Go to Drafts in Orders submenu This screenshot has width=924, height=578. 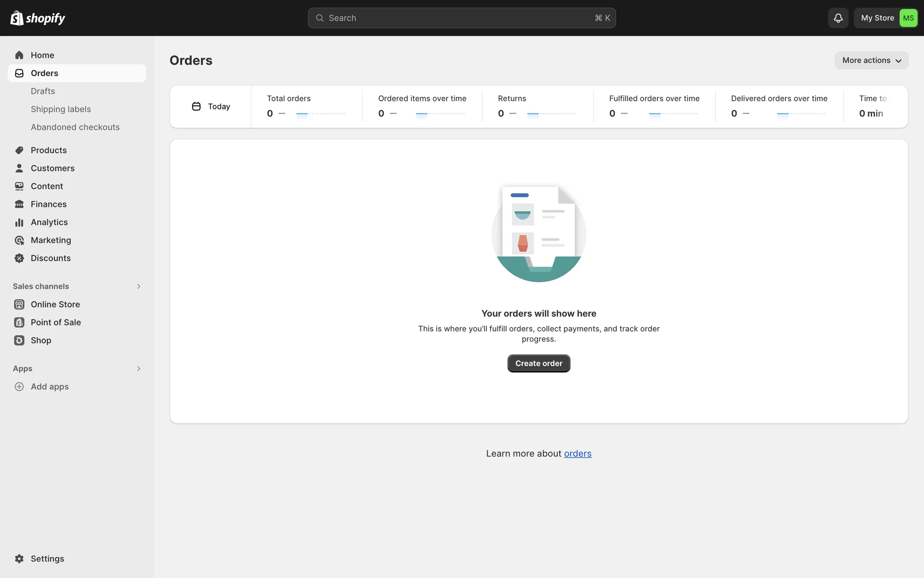(x=43, y=91)
